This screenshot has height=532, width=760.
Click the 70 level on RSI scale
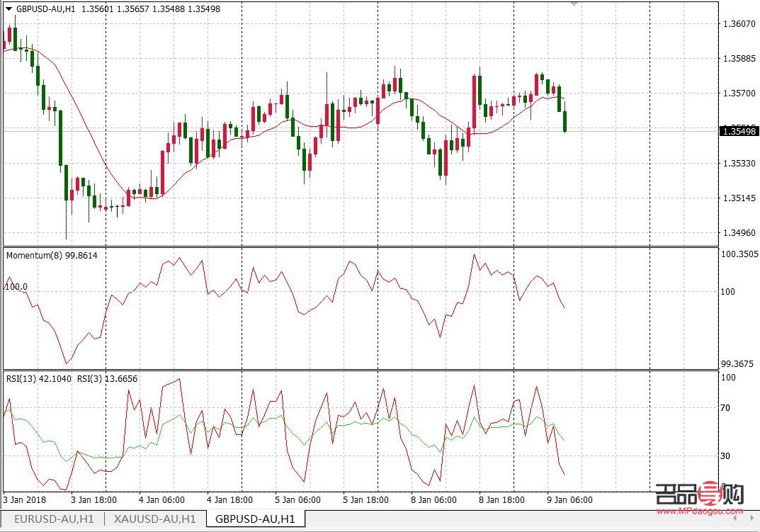[x=725, y=408]
